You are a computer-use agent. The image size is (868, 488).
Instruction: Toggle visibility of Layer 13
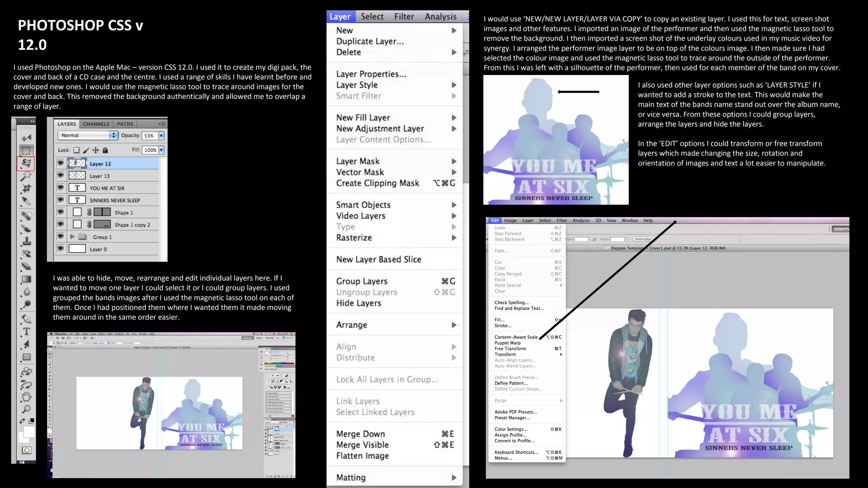(x=61, y=175)
